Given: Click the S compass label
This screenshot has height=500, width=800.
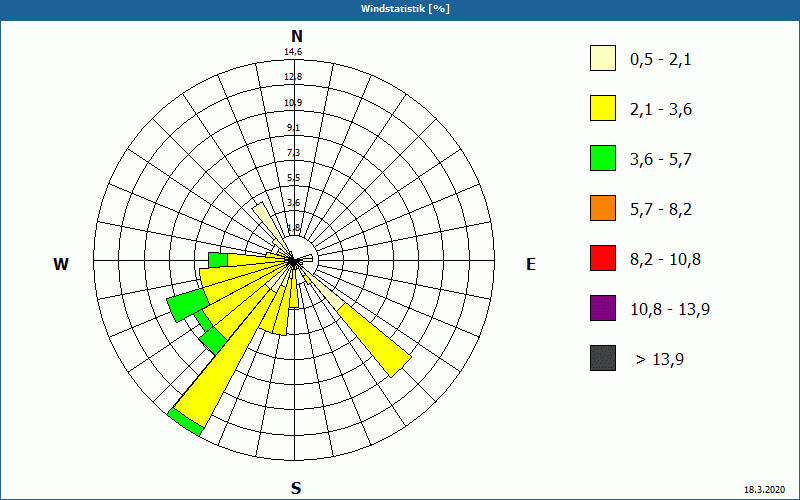Looking at the screenshot, I should [x=296, y=488].
